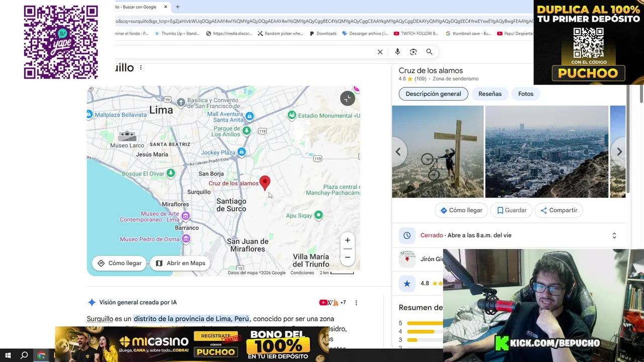Screen dimensions: 644x362
Task: Open Windows taskbar search
Action: 24,355
